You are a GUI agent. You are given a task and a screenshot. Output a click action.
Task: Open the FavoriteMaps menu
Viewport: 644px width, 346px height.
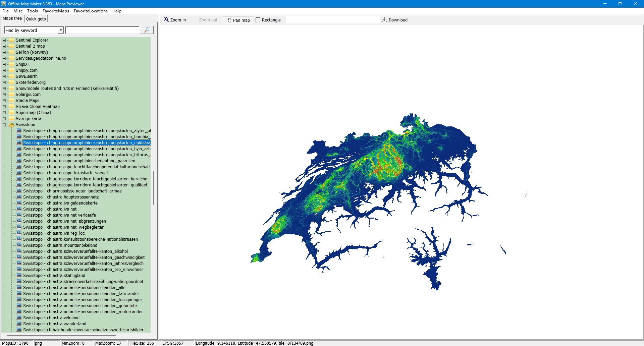[x=56, y=11]
